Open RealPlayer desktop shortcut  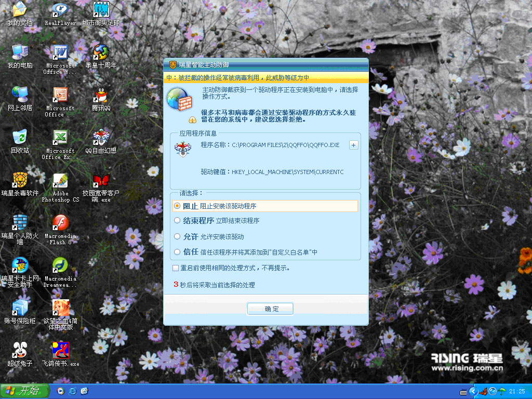[60, 14]
